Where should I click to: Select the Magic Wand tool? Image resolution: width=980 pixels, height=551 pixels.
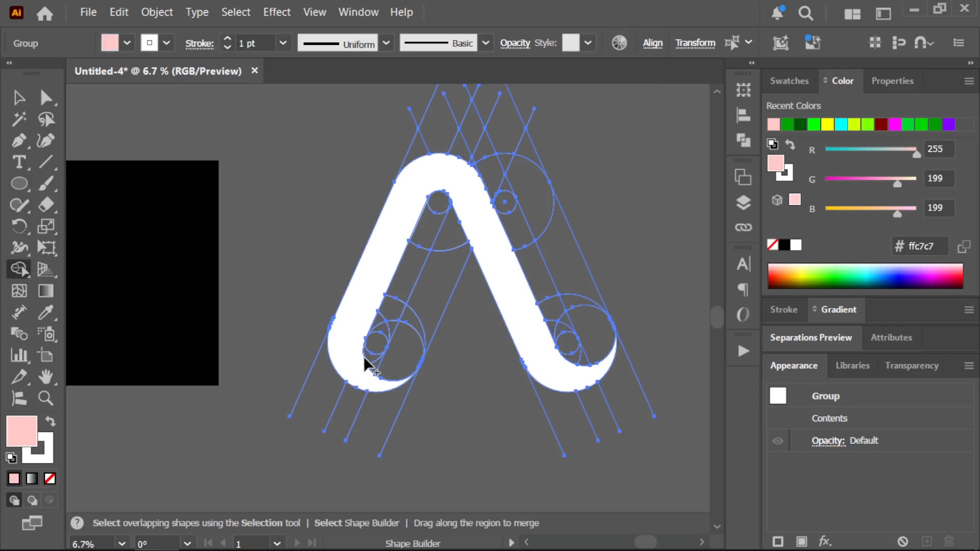click(19, 119)
